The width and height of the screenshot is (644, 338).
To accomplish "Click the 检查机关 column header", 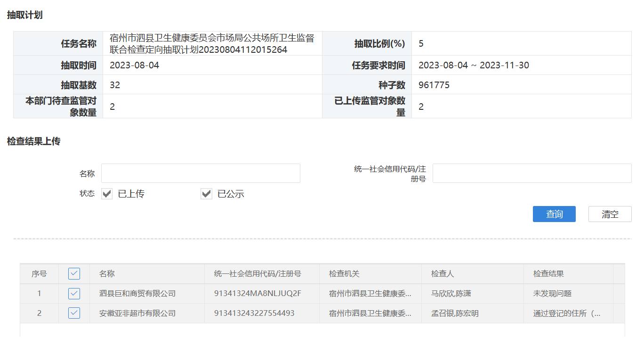I will 370,273.
